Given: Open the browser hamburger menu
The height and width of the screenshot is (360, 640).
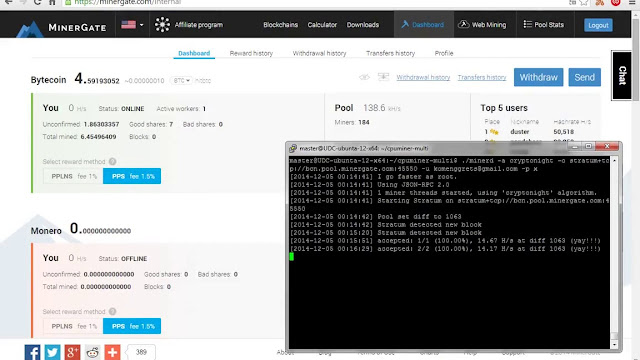Looking at the screenshot, I should (x=632, y=2).
